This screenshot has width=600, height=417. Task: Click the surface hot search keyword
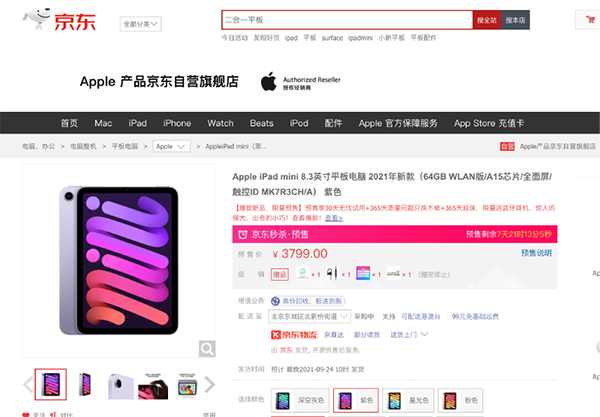point(332,37)
